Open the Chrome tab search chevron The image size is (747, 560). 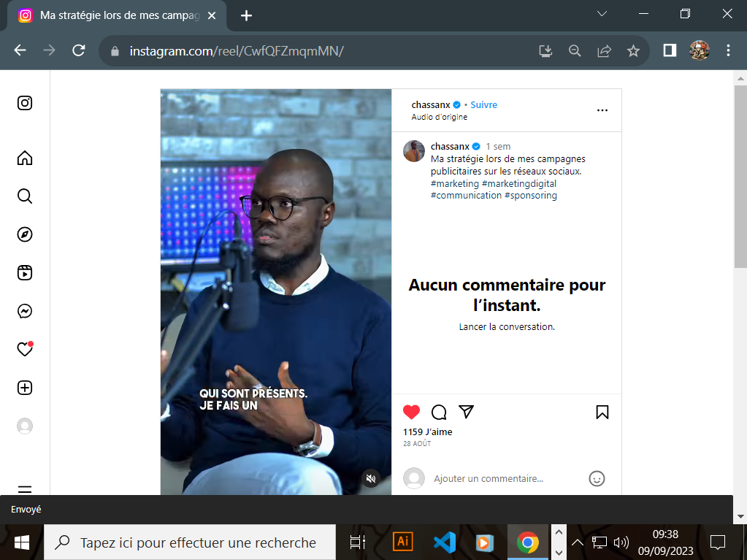602,14
